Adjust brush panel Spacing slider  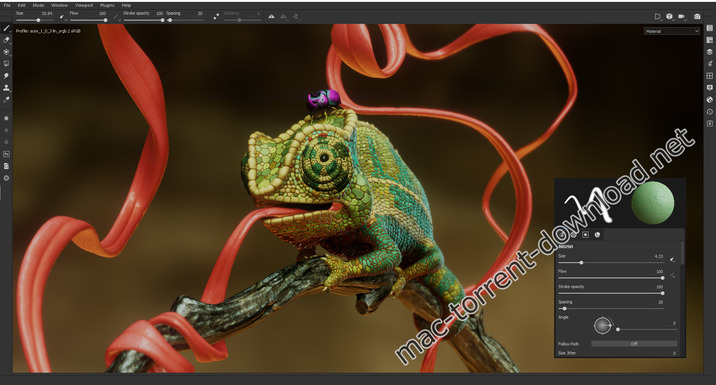pos(611,309)
